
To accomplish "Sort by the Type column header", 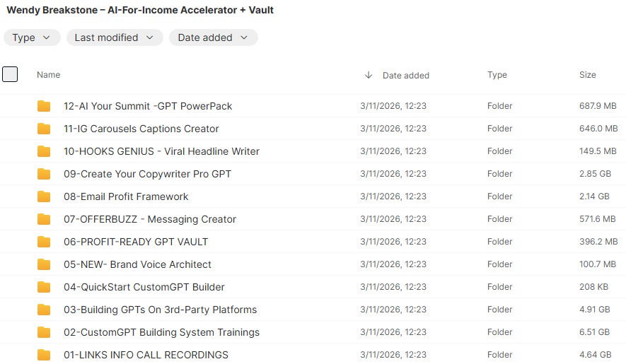I will coord(497,75).
